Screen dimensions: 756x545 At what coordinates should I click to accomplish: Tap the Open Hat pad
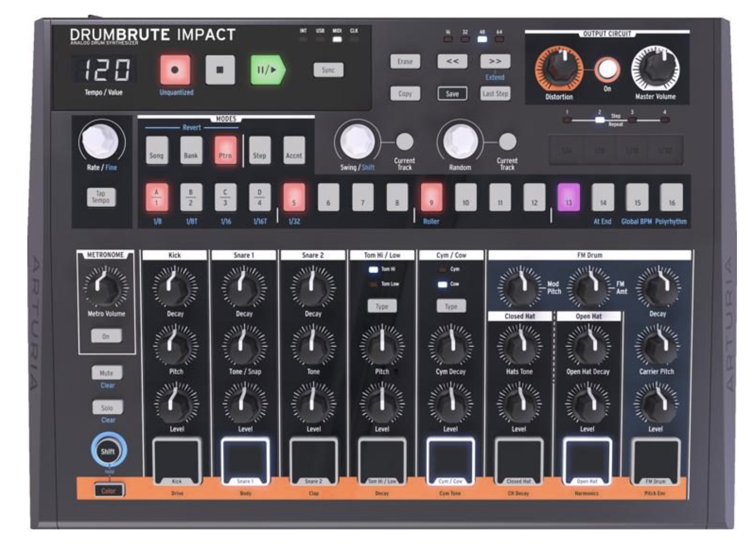click(x=587, y=461)
